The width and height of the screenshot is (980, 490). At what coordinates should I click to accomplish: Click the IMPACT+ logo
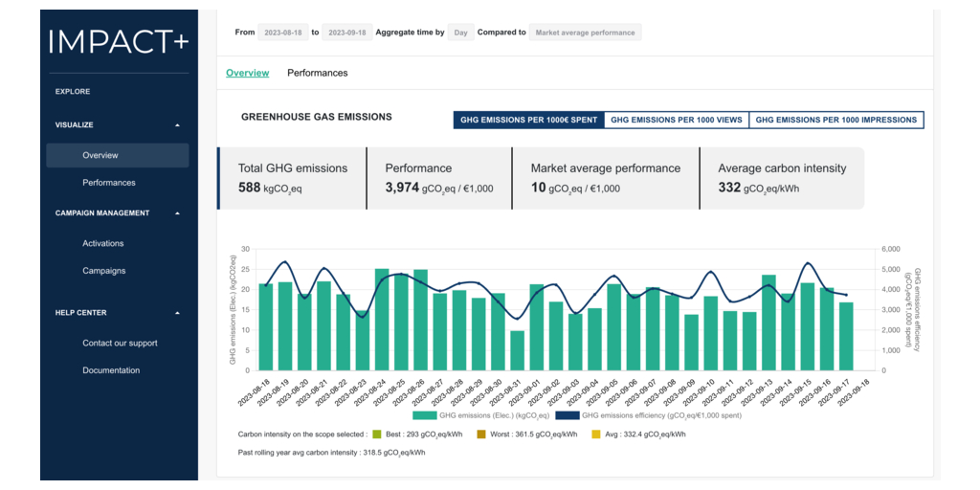point(119,41)
